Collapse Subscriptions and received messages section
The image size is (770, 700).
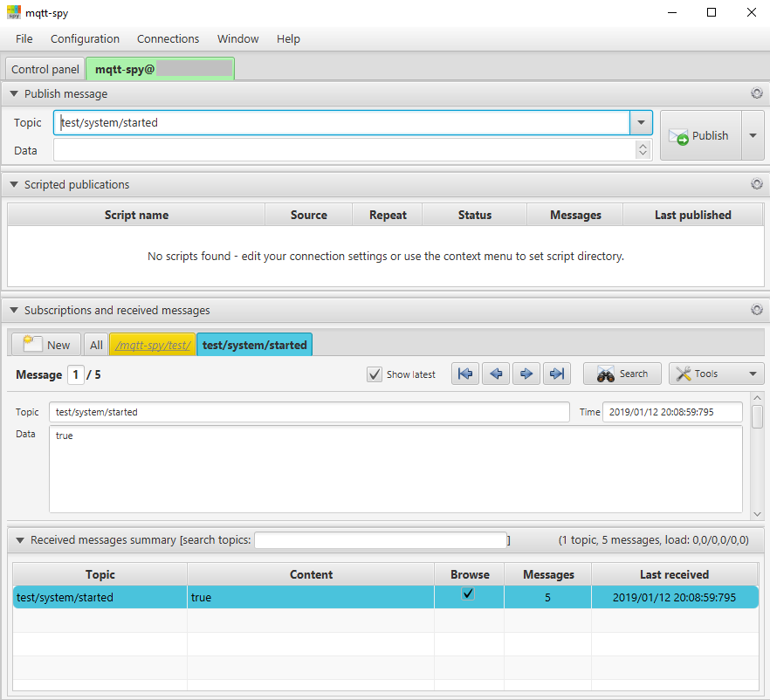14,310
